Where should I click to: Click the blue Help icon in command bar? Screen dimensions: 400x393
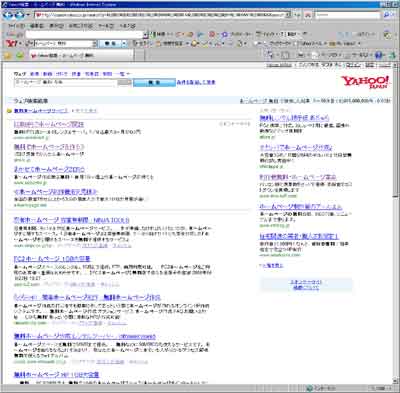(379, 55)
